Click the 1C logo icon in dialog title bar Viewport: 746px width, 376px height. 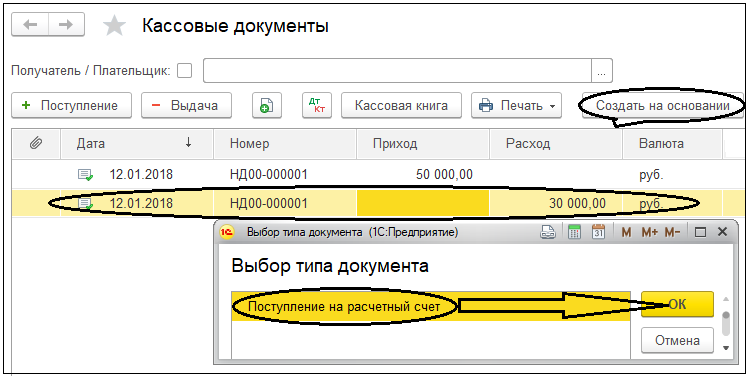coord(227,232)
